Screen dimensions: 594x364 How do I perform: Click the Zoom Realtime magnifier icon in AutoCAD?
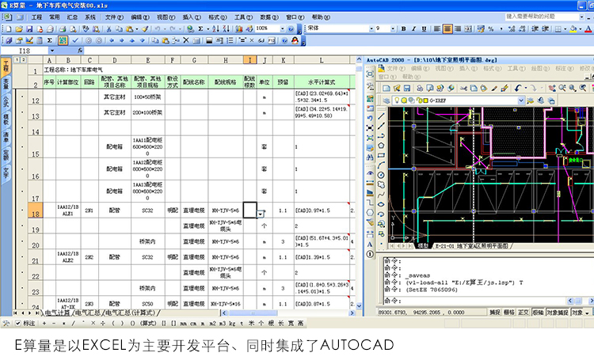click(562, 88)
